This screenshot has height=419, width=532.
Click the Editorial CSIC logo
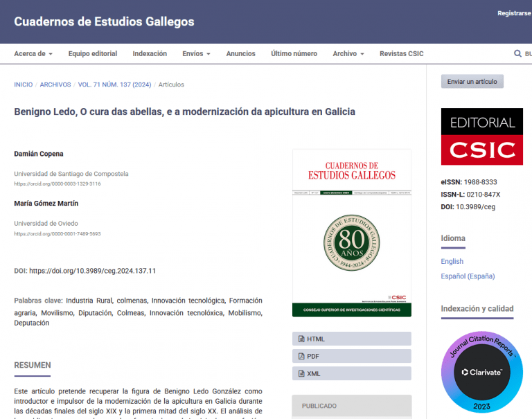(481, 136)
